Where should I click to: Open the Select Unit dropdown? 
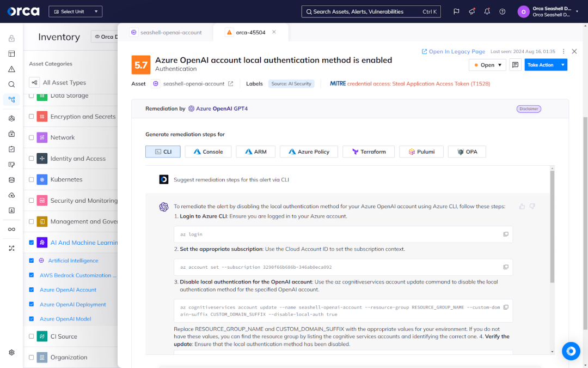(x=75, y=11)
